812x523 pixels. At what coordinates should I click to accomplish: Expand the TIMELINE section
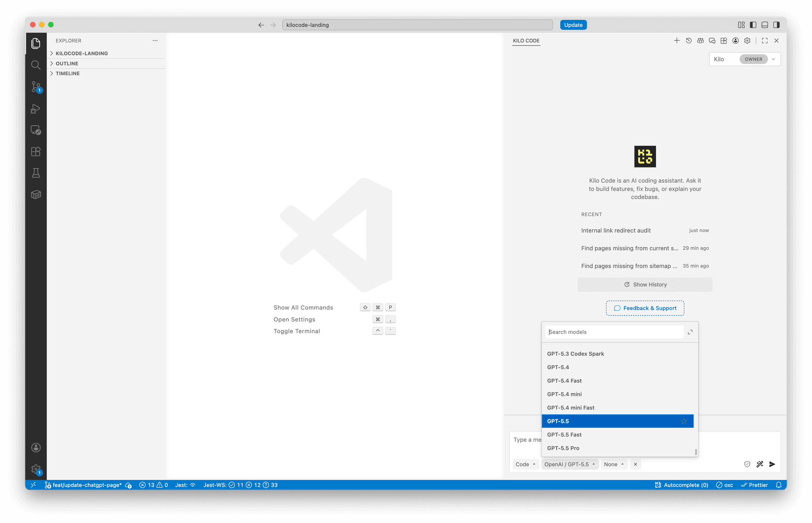point(107,74)
